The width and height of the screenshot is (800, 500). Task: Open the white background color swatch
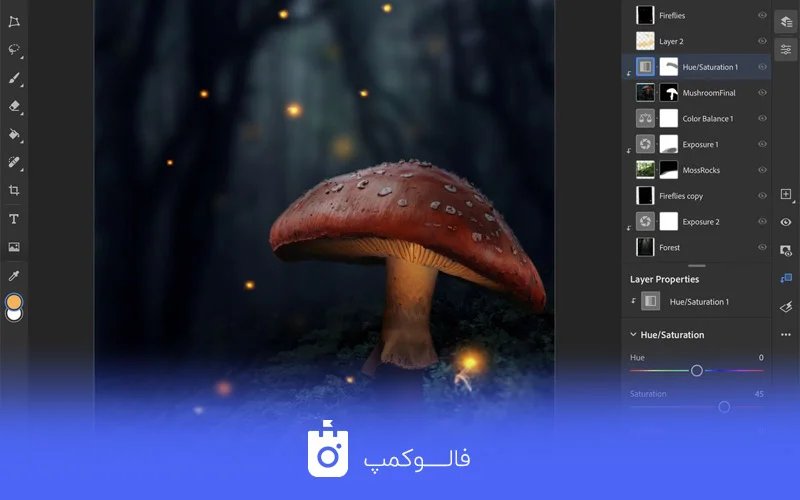tap(14, 315)
